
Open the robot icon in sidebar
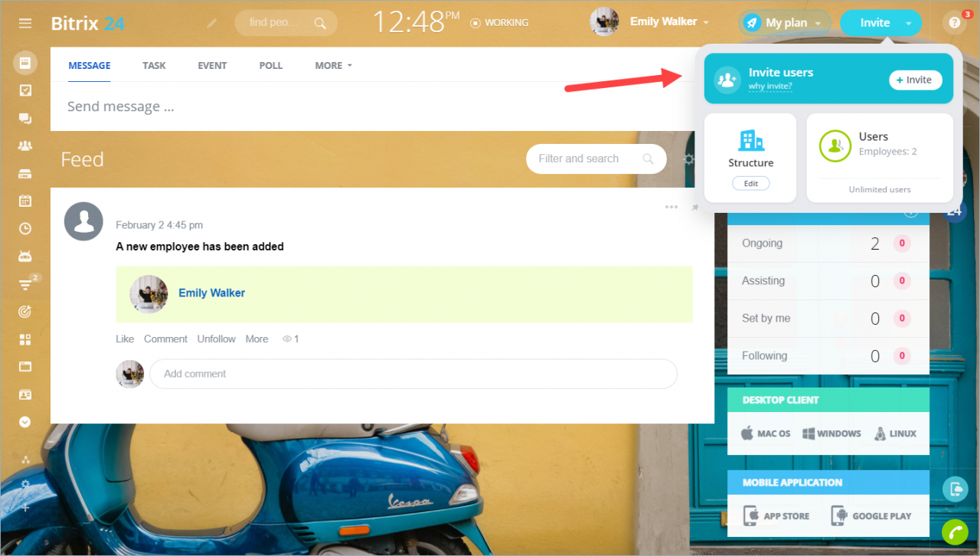tap(25, 256)
